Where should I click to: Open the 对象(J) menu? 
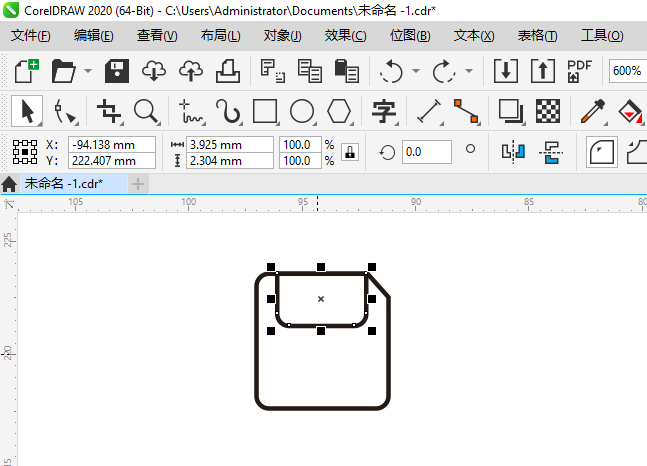[x=283, y=36]
